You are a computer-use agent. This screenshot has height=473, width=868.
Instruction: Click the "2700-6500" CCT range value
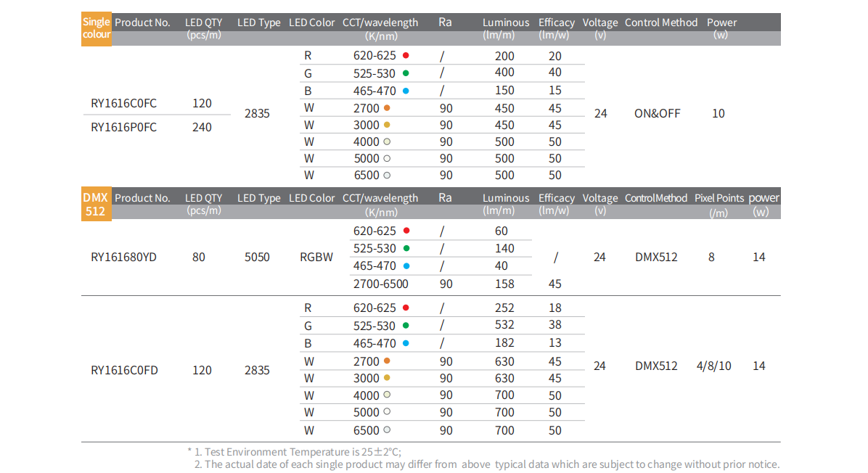click(380, 284)
